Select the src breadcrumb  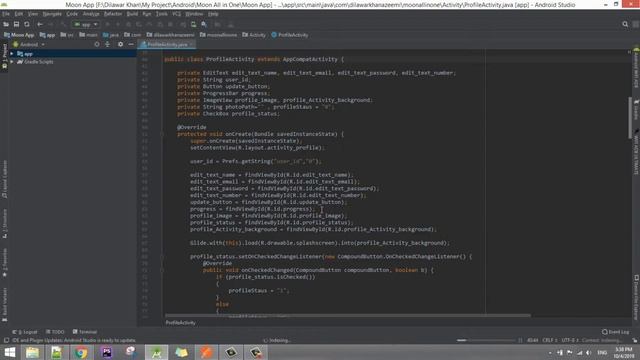(x=67, y=35)
